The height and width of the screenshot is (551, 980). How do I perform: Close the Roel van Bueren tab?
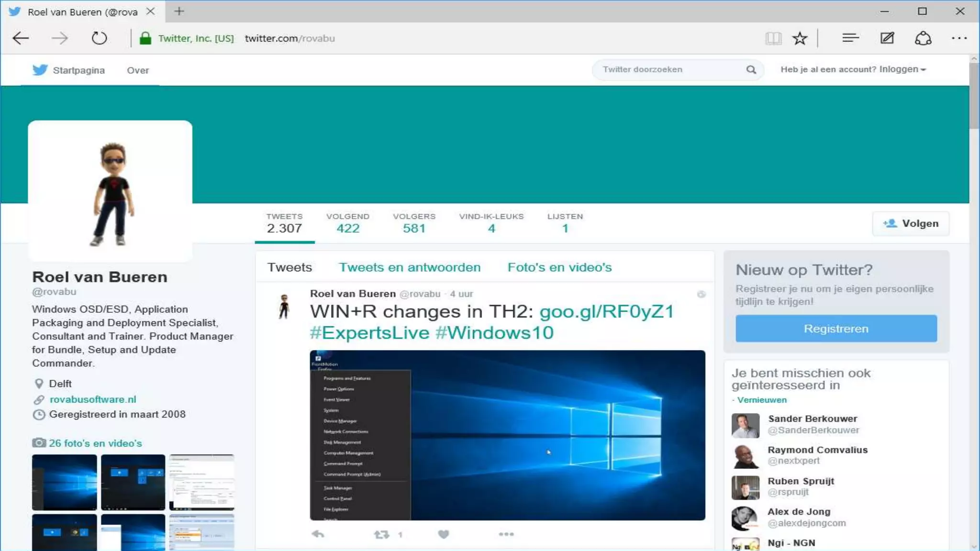click(150, 11)
